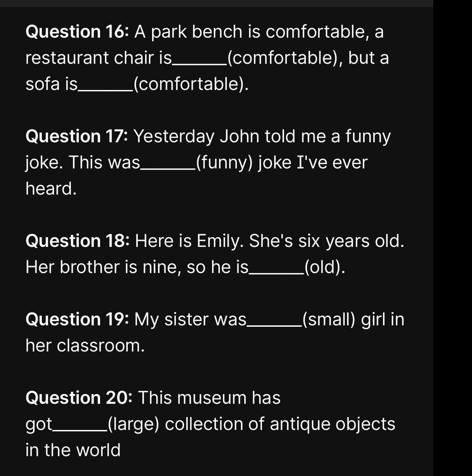Screen dimensions: 472x476
Task: Click the "Question 16:" heading
Action: [77, 32]
